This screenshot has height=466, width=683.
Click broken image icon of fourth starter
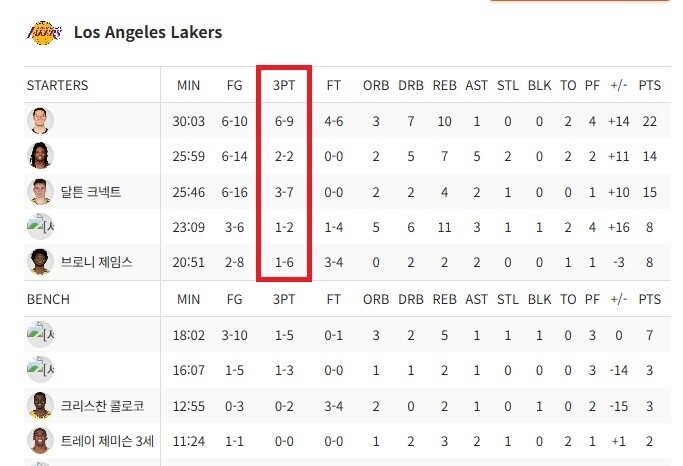40,227
